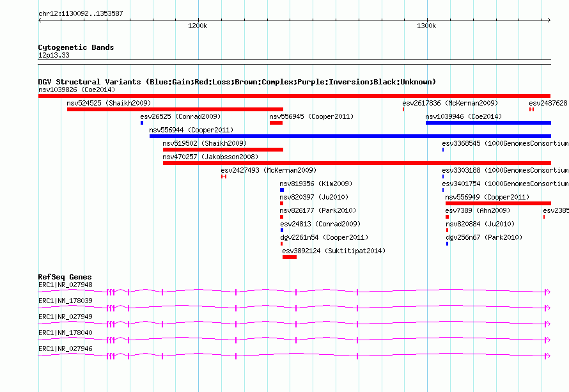The image size is (569, 392).
Task: Open the esv7389 (Ahn2009) label
Action: [x=478, y=210]
